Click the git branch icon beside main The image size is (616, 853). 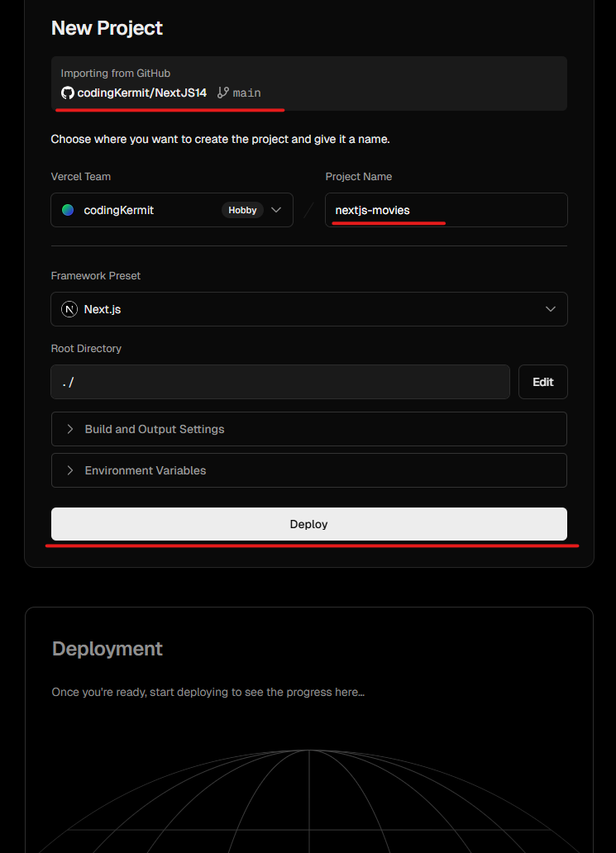tap(222, 93)
